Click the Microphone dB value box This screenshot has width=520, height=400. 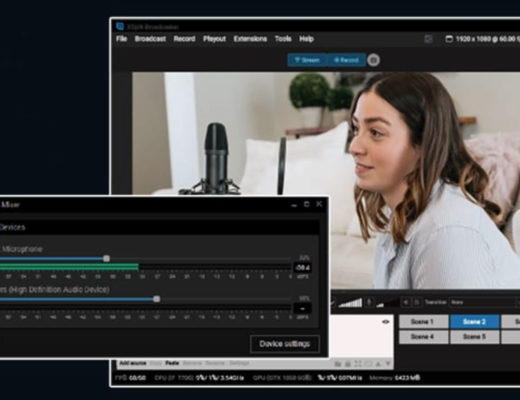tap(302, 268)
